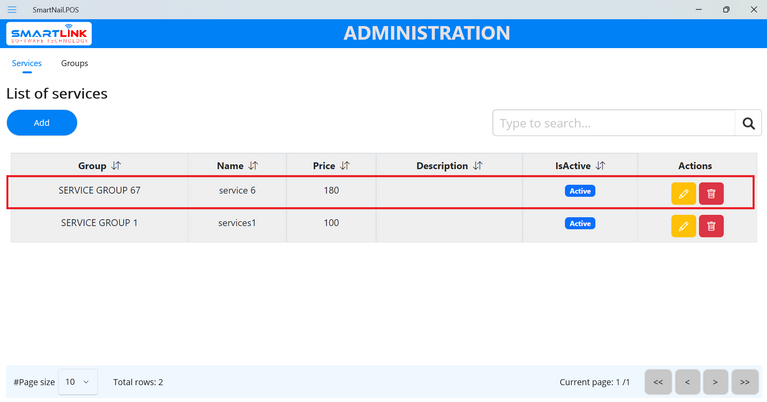Switch to the Groups tab
The image size is (767, 402).
coord(74,63)
